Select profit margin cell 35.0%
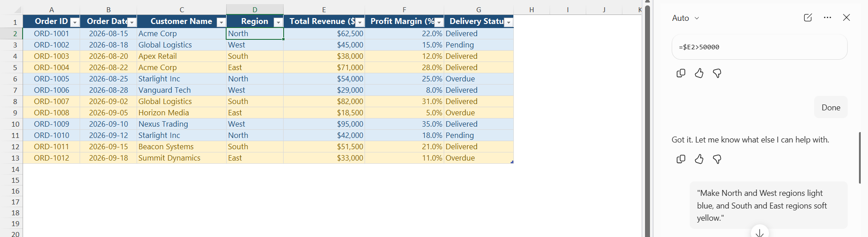This screenshot has height=237, width=868. pos(404,124)
